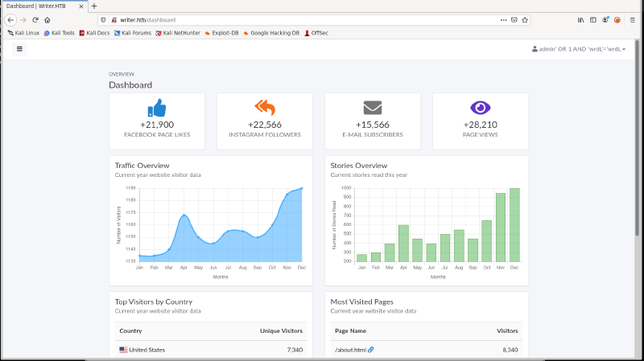Click the e-mail subscribers envelope icon
The image size is (644, 361).
click(x=372, y=109)
